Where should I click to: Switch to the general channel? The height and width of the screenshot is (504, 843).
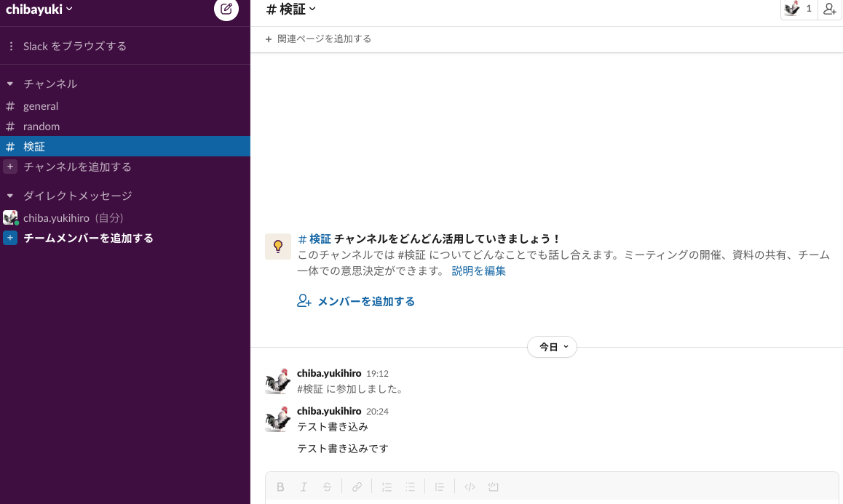pyautogui.click(x=41, y=105)
